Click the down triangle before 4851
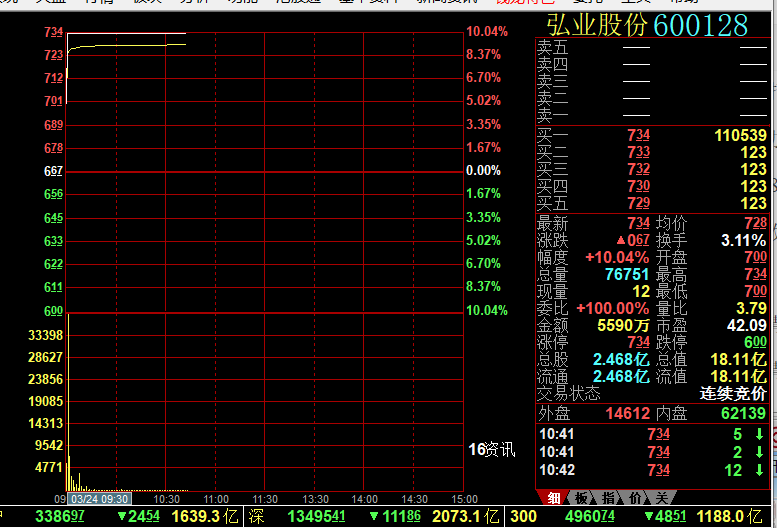777x528 pixels. click(649, 517)
